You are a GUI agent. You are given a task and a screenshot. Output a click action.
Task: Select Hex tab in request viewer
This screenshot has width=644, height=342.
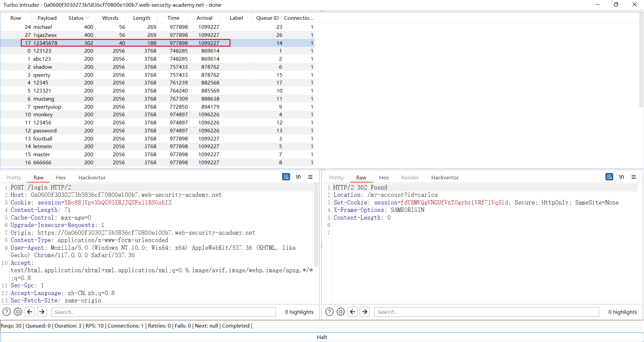[61, 178]
